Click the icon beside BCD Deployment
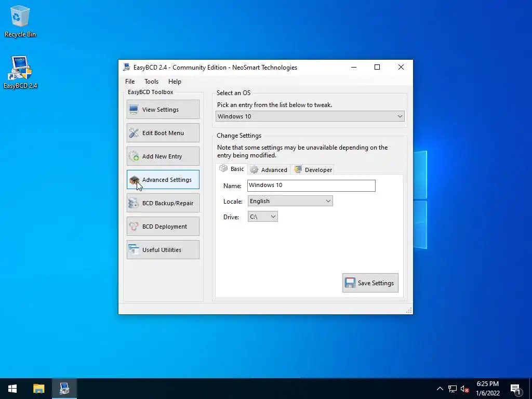Screen dimensions: 532x399 pos(134,227)
